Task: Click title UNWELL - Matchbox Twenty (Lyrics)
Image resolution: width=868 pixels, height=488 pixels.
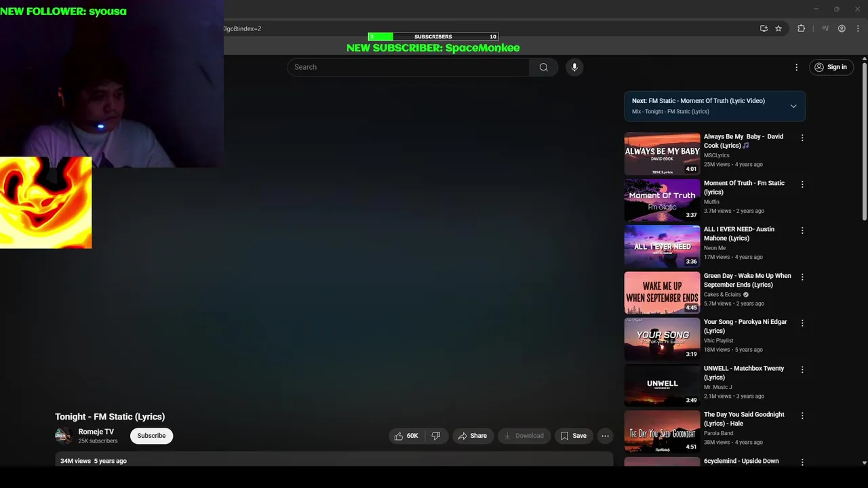Action: [744, 373]
